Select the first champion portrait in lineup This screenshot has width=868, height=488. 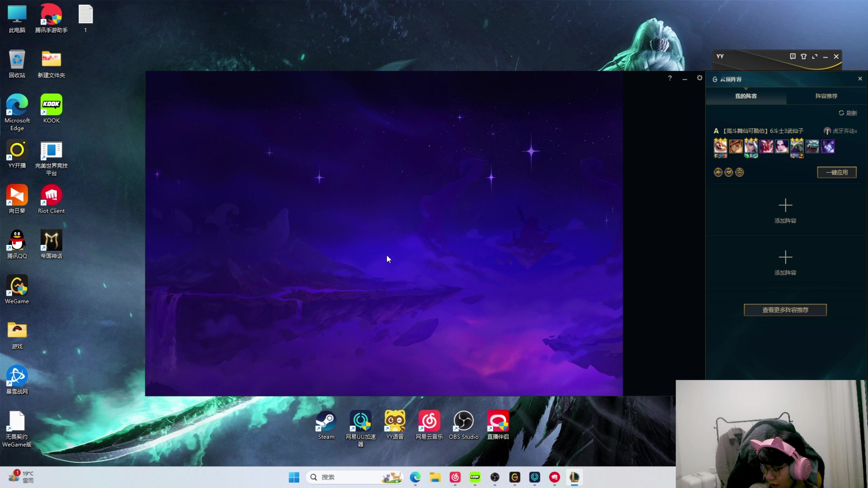tap(720, 146)
